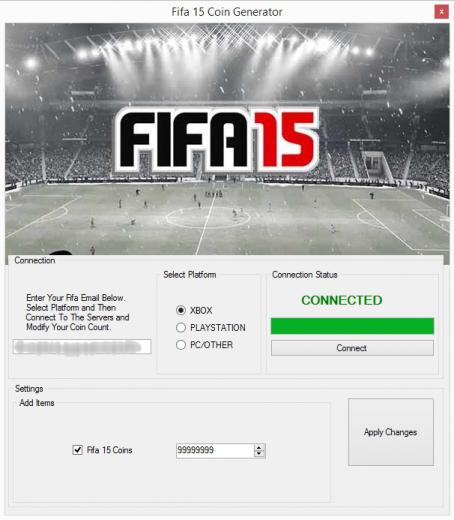Screen dimensions: 454x520
Task: Select the XBOX platform radio button
Action: 181,310
